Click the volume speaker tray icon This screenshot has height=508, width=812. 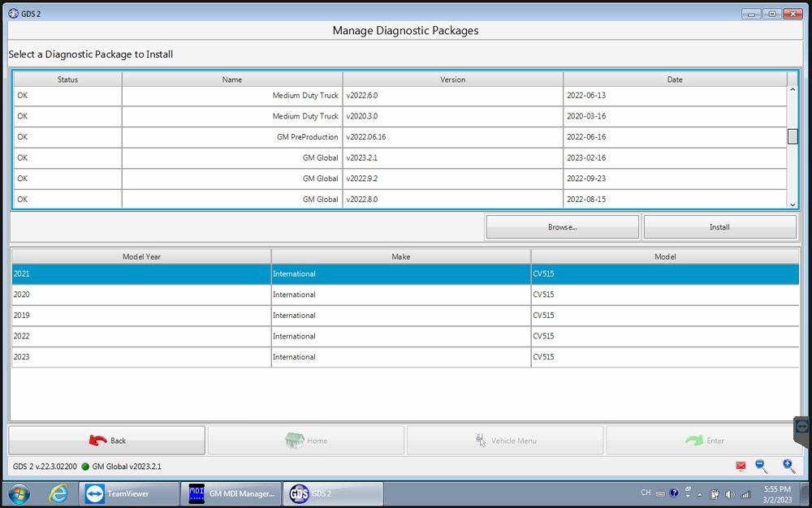730,494
